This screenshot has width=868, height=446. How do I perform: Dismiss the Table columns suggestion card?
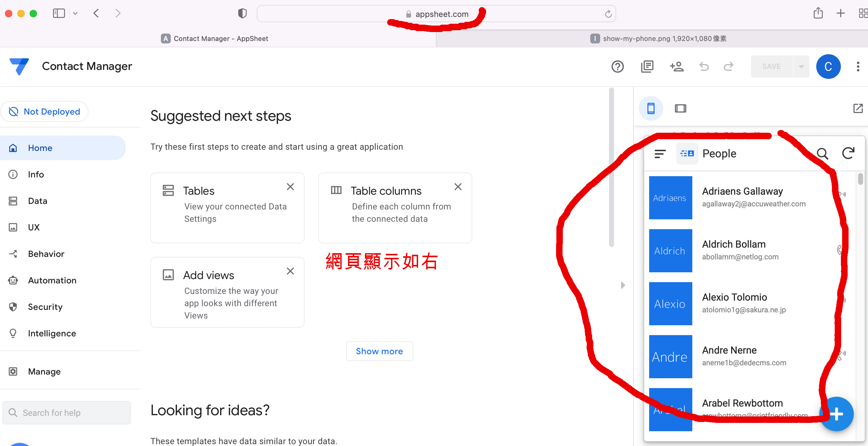(458, 187)
